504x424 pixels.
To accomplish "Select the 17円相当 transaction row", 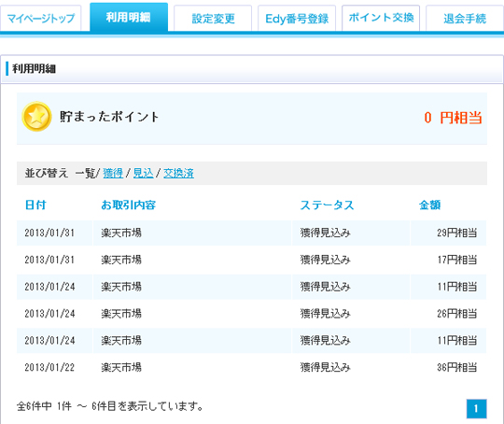I will (252, 260).
